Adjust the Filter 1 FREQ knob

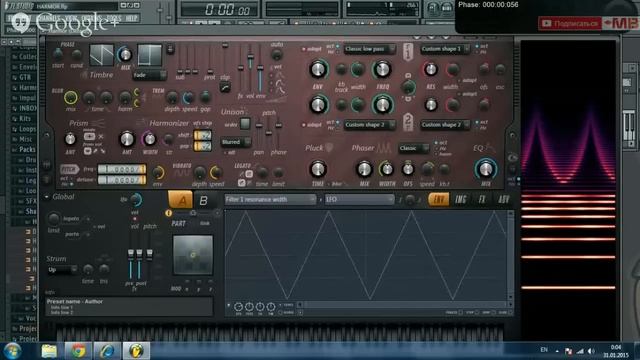pyautogui.click(x=382, y=69)
